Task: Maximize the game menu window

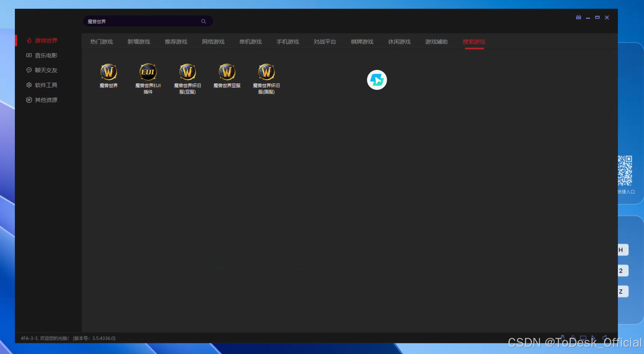Action: point(597,17)
